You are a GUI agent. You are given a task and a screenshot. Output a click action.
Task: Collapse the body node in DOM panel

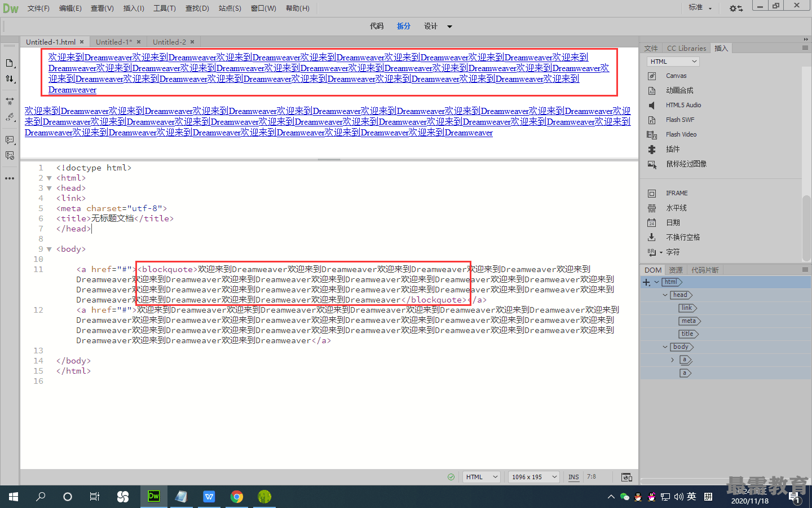tap(665, 347)
